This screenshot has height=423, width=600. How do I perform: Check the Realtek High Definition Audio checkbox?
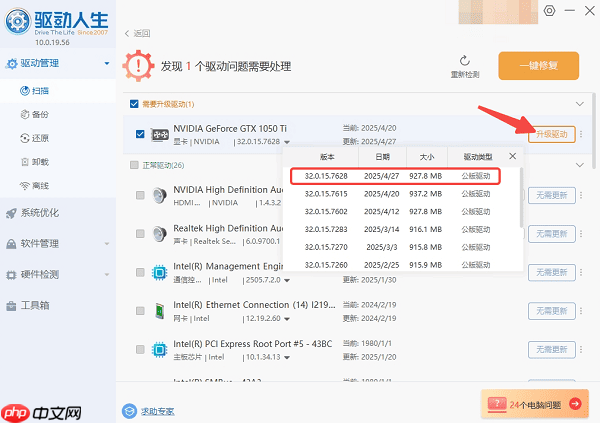point(140,234)
